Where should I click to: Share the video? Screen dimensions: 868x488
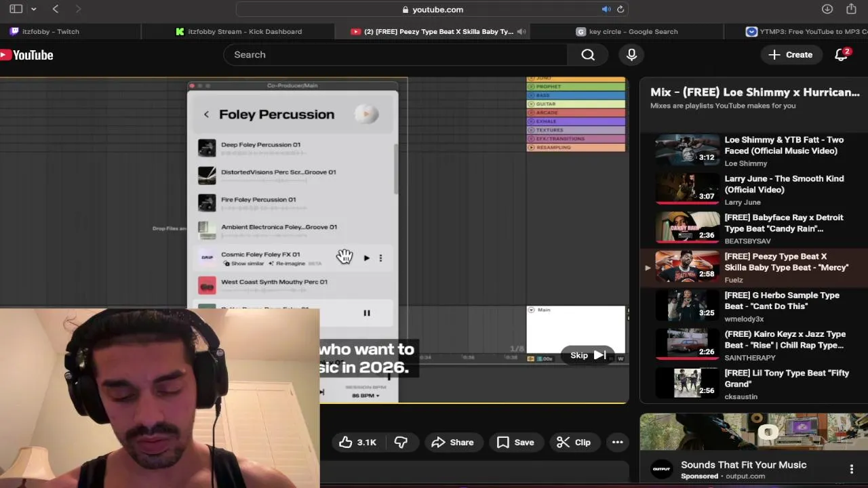[453, 442]
